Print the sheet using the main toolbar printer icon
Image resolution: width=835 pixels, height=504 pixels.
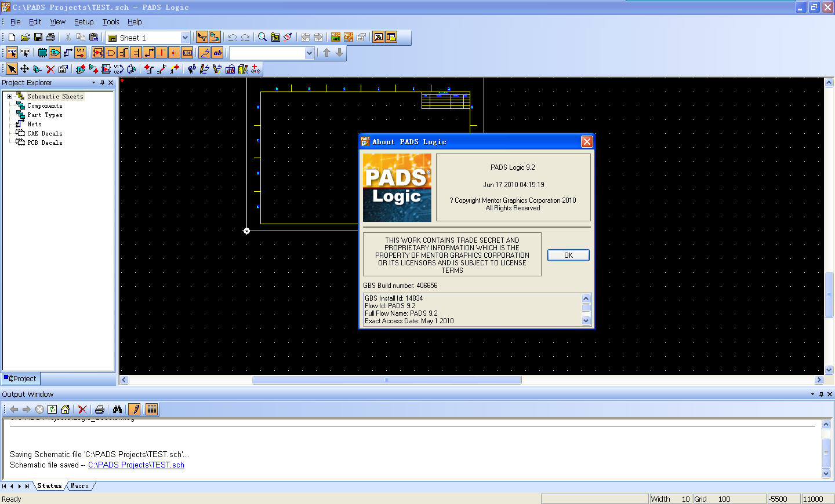50,37
